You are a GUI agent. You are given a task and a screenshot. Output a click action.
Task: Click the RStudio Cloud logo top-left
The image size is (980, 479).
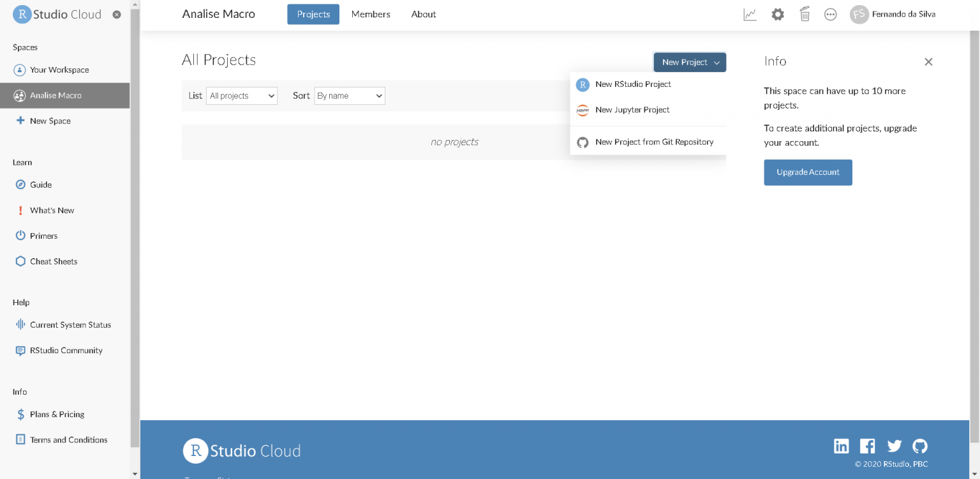tap(56, 14)
